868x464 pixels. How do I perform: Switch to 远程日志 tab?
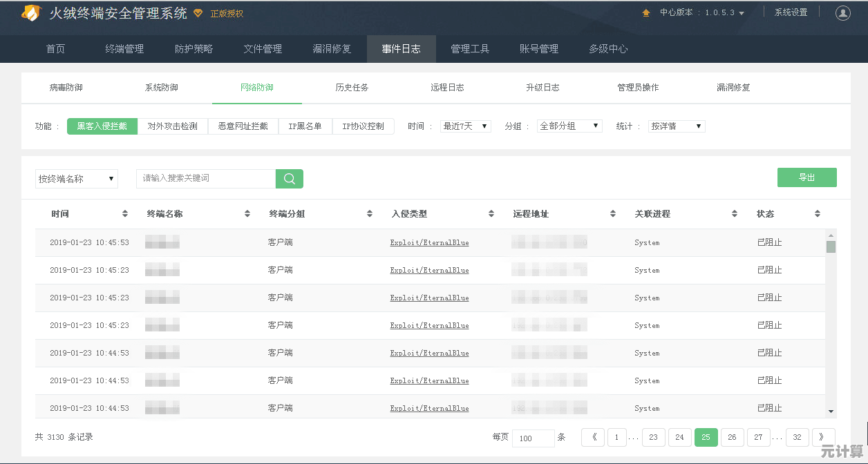(448, 88)
